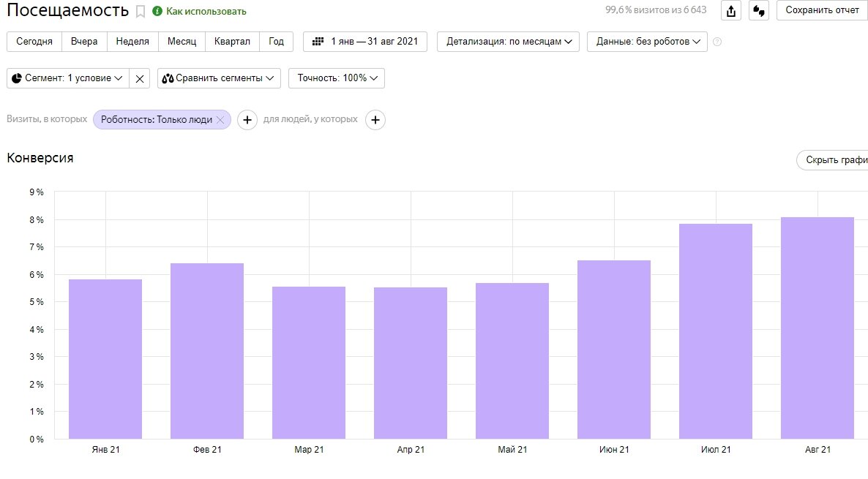This screenshot has height=479, width=868.
Task: Add a people condition with plus button
Action: click(x=375, y=119)
